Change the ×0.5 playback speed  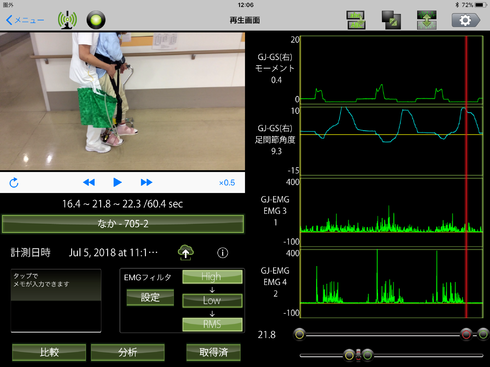[x=227, y=183]
